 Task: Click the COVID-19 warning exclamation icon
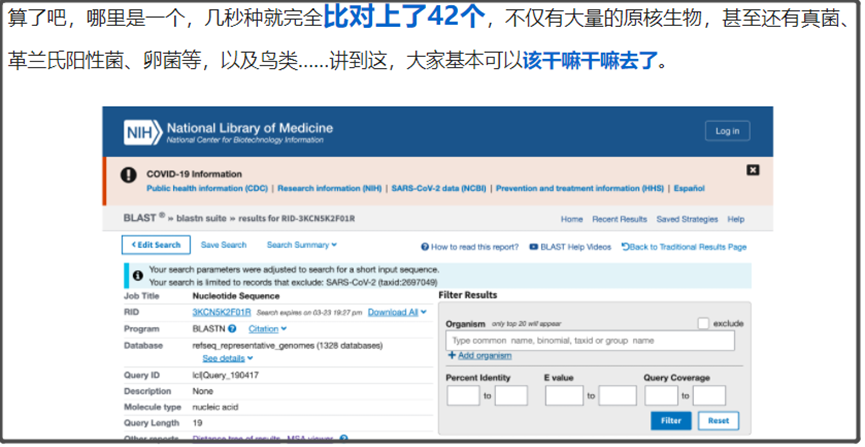[129, 175]
